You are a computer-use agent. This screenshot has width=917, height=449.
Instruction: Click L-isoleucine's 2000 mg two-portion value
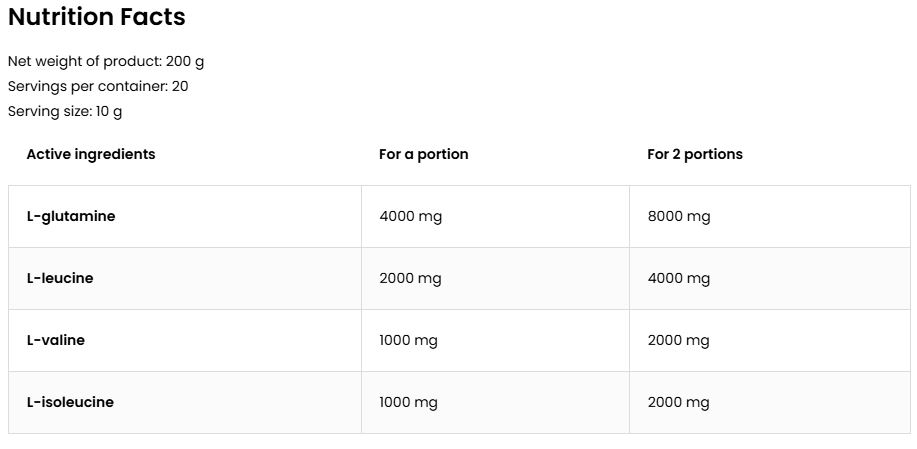click(x=679, y=402)
